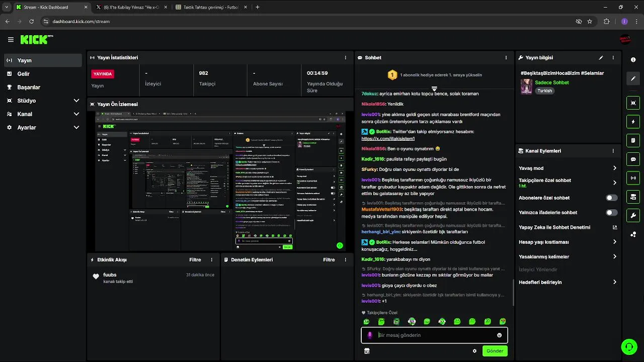
Task: Click the Kick logo
Action: click(36, 40)
